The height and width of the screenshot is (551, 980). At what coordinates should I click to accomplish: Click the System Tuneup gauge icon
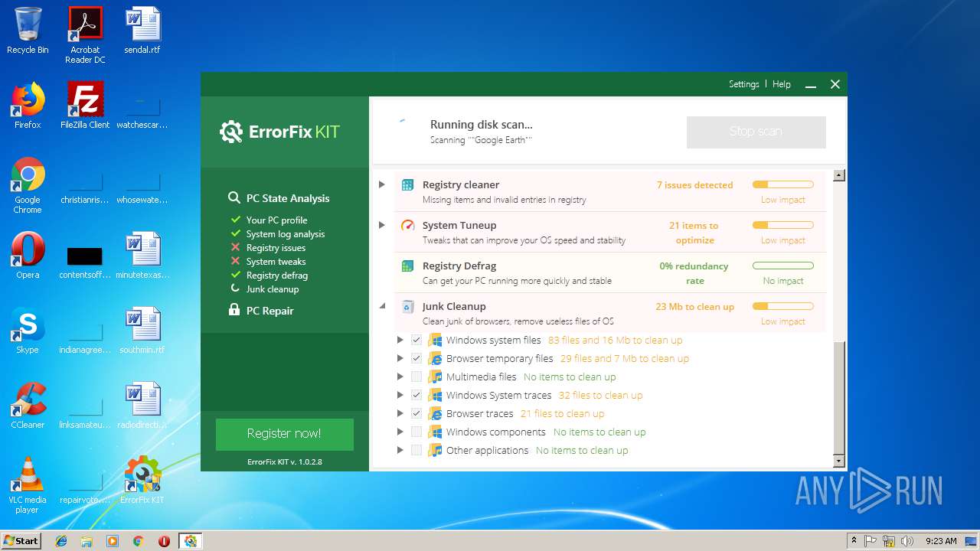[x=407, y=225]
